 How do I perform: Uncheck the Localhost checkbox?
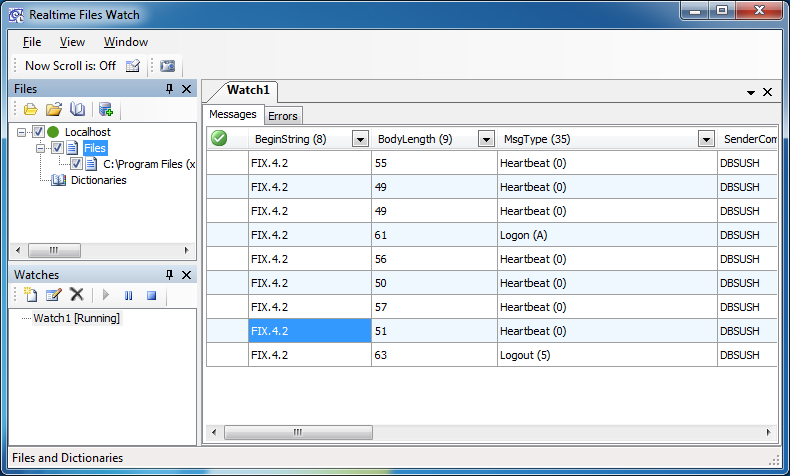(39, 132)
